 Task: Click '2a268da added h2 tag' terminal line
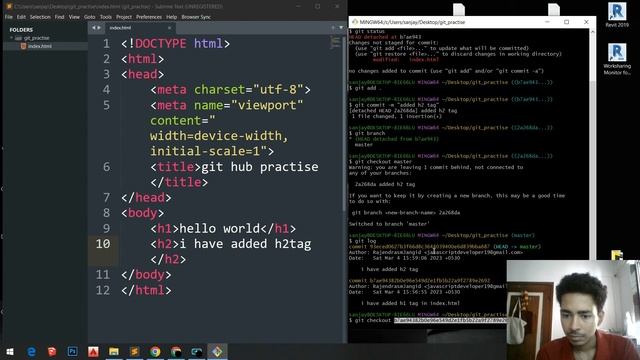coord(385,184)
